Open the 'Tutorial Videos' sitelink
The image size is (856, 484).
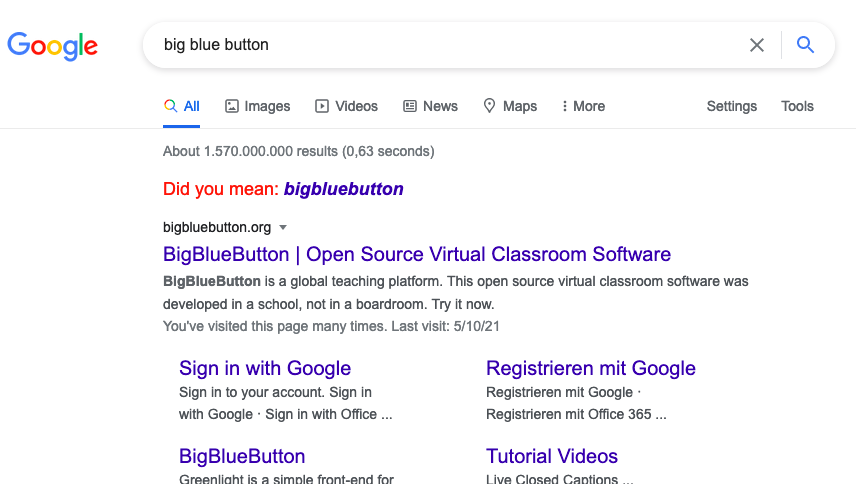click(551, 456)
